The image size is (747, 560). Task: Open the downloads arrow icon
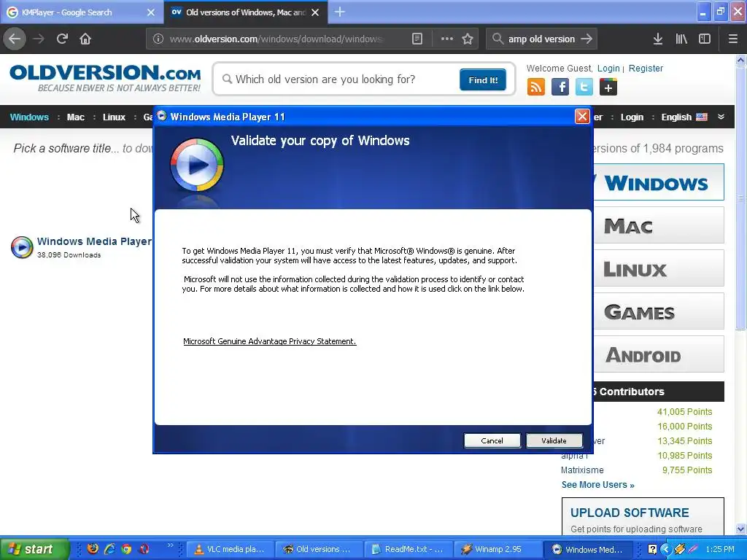coord(658,39)
